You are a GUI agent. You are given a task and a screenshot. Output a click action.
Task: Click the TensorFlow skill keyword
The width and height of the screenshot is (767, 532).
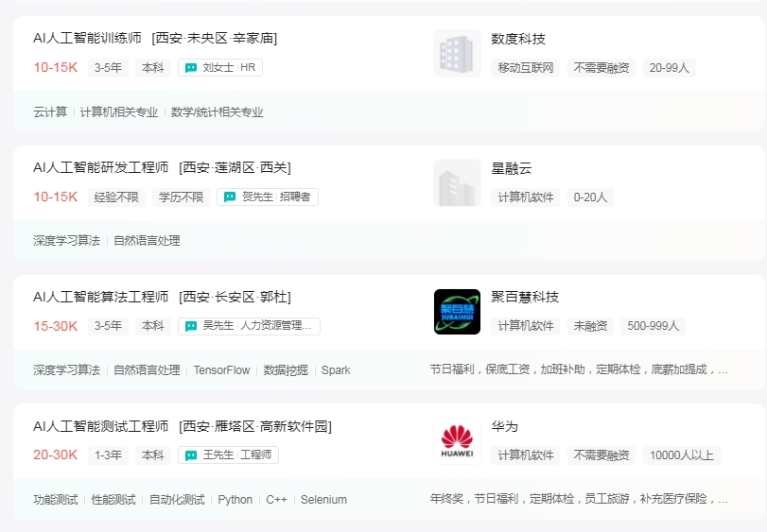(221, 370)
